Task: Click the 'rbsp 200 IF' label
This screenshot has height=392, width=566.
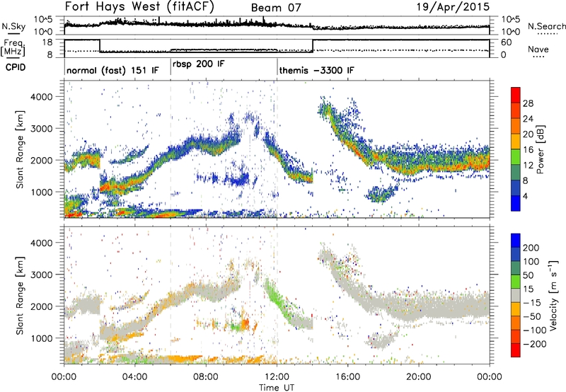Action: click(199, 64)
